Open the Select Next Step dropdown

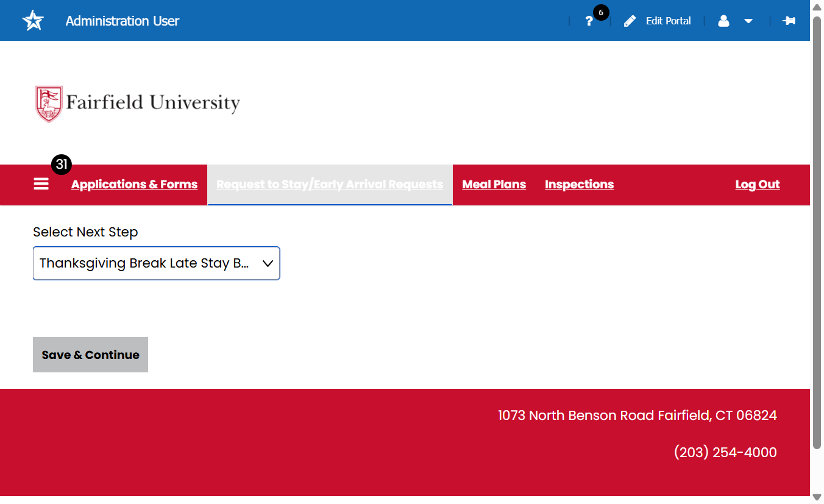pyautogui.click(x=157, y=263)
